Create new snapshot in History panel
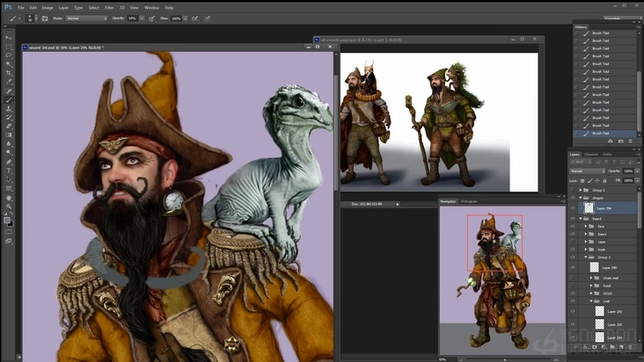The image size is (644, 362). (x=620, y=141)
